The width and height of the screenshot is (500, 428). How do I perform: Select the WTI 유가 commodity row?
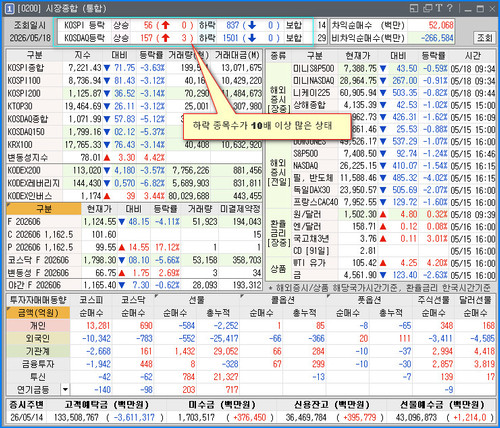click(x=394, y=263)
